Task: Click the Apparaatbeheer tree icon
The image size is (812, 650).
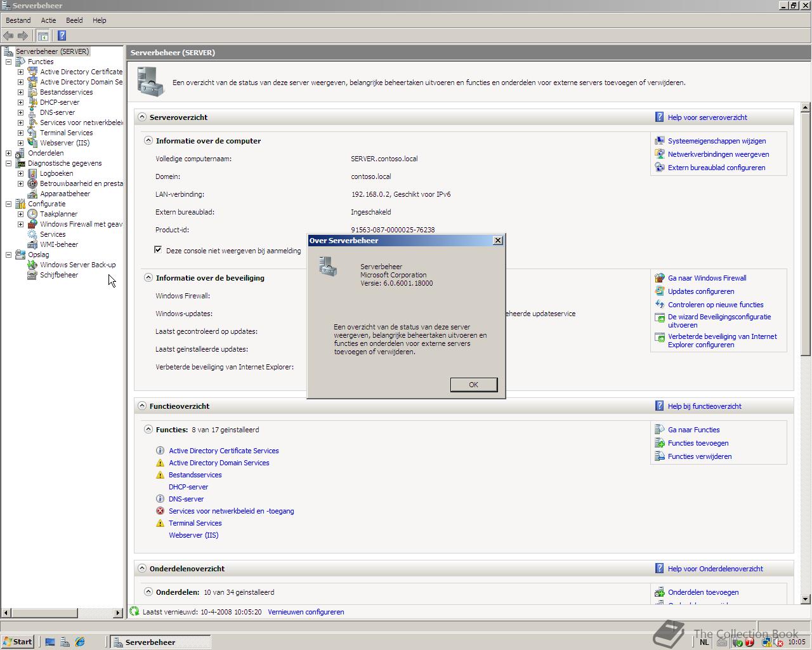Action: 32,194
